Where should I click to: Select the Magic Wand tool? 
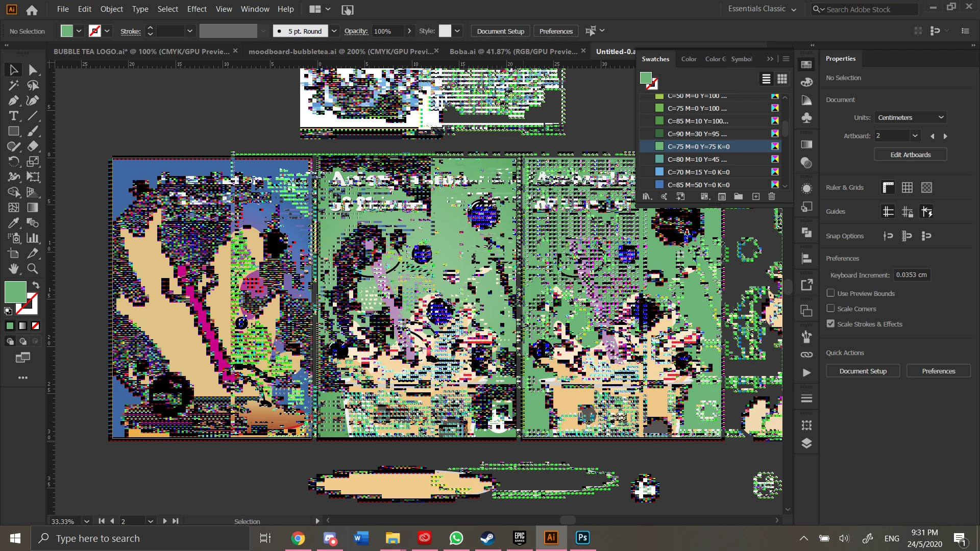13,85
